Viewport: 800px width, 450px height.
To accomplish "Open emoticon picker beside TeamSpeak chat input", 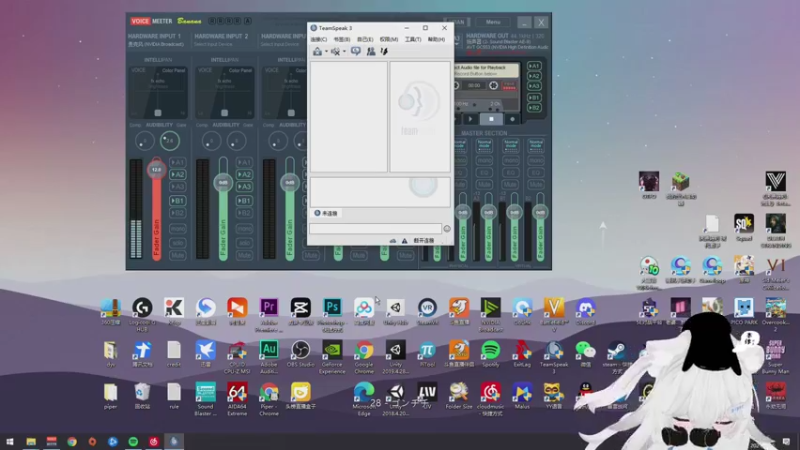I will pos(447,229).
